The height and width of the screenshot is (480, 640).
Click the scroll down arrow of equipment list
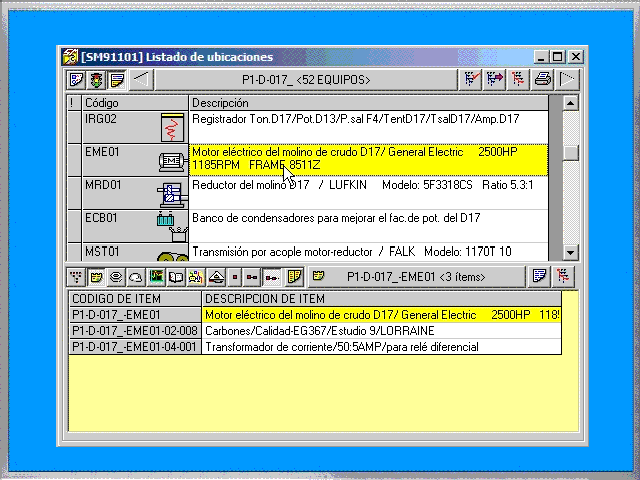570,252
